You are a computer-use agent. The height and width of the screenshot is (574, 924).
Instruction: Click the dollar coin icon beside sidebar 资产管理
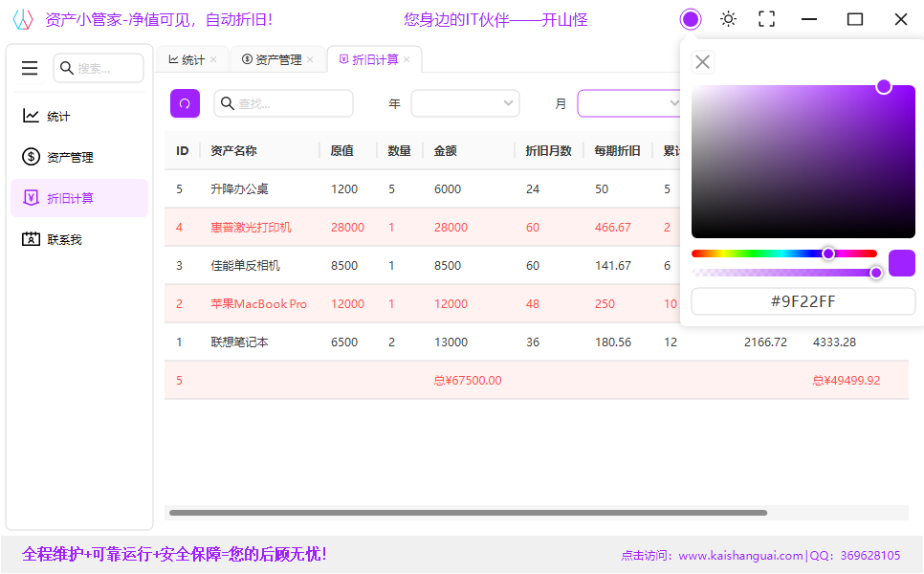[x=31, y=157]
